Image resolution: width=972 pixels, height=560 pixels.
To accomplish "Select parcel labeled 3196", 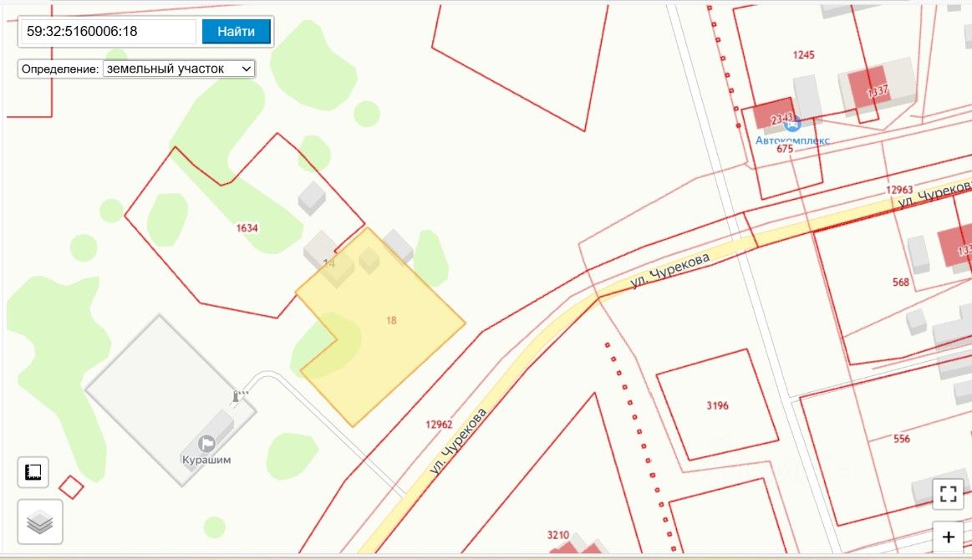I will point(717,405).
